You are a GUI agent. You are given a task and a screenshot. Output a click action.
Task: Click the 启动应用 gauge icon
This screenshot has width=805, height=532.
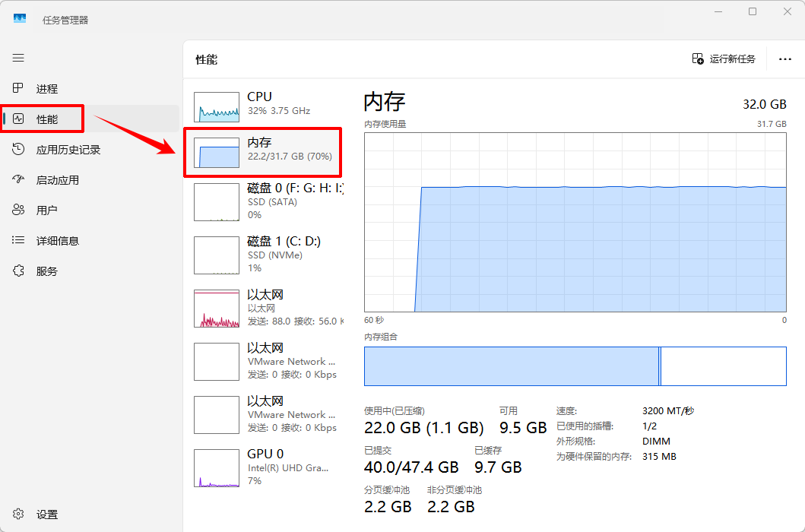(x=18, y=179)
